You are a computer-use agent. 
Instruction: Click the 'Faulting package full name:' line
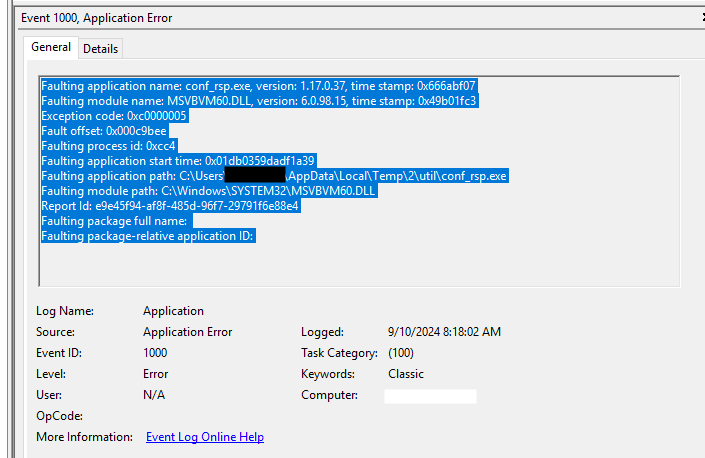(x=115, y=221)
